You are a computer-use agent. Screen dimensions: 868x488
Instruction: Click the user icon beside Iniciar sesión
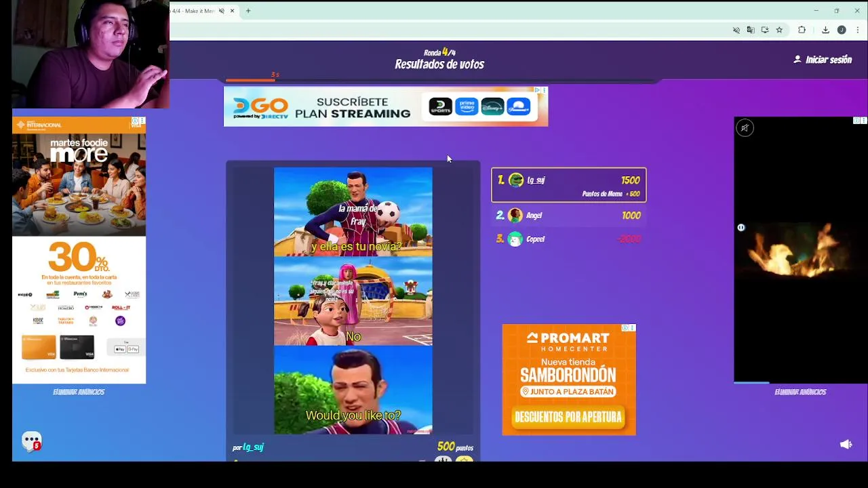coord(797,60)
